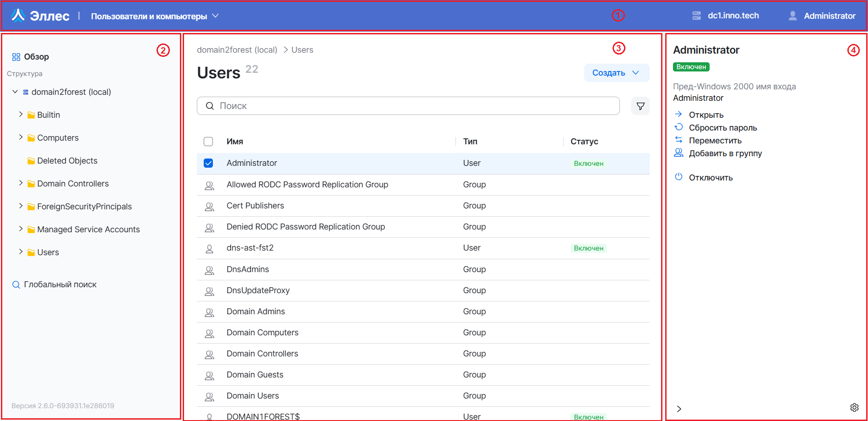The image size is (868, 421).
Task: Expand the Computers tree node
Action: pyautogui.click(x=20, y=137)
